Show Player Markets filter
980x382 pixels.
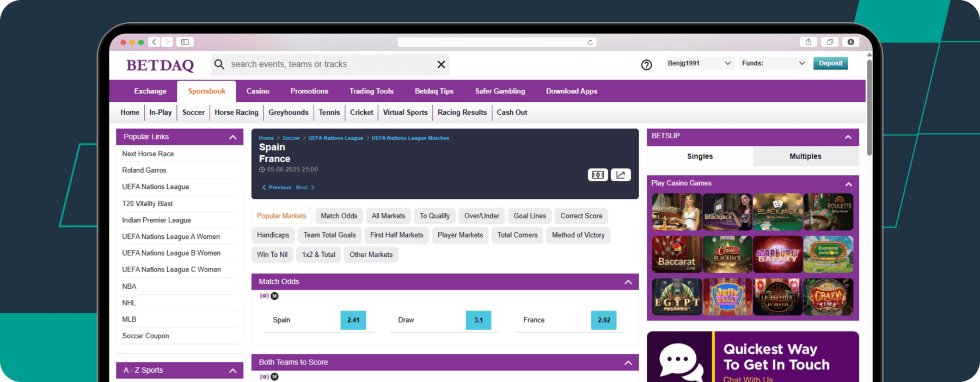[x=461, y=235]
